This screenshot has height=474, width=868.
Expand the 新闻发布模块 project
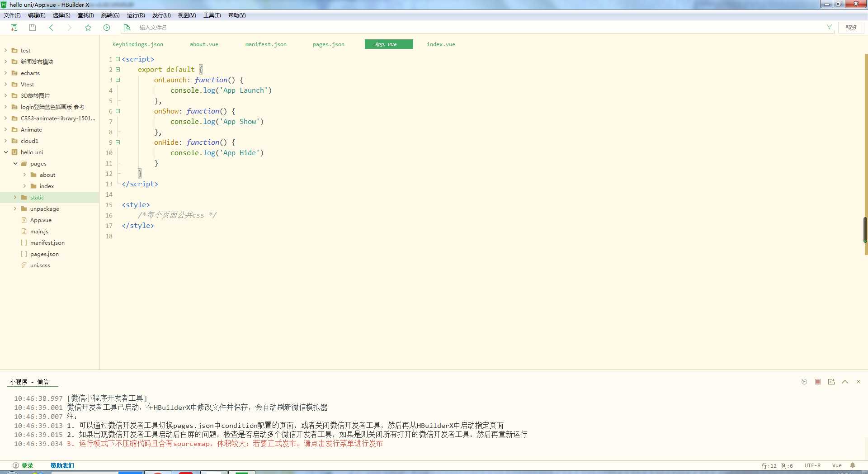5,62
